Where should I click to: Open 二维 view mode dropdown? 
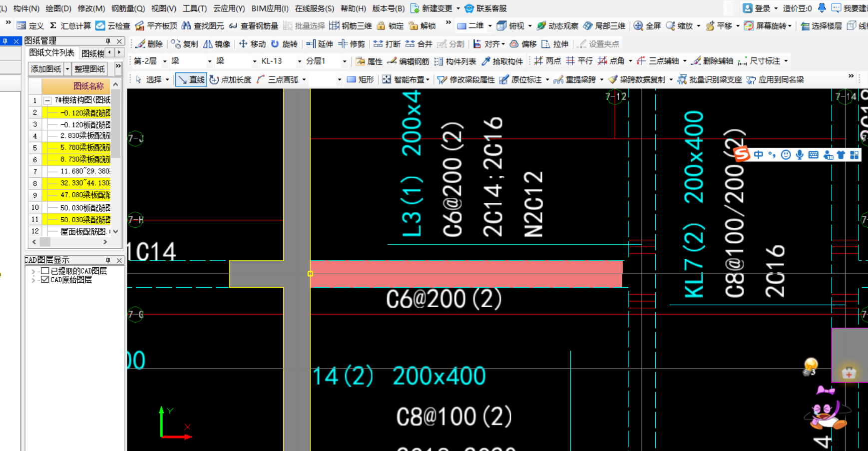tap(489, 26)
